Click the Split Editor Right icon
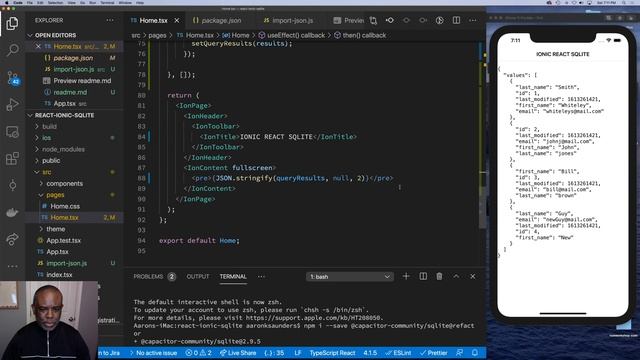This screenshot has width=640, height=360. 456,20
